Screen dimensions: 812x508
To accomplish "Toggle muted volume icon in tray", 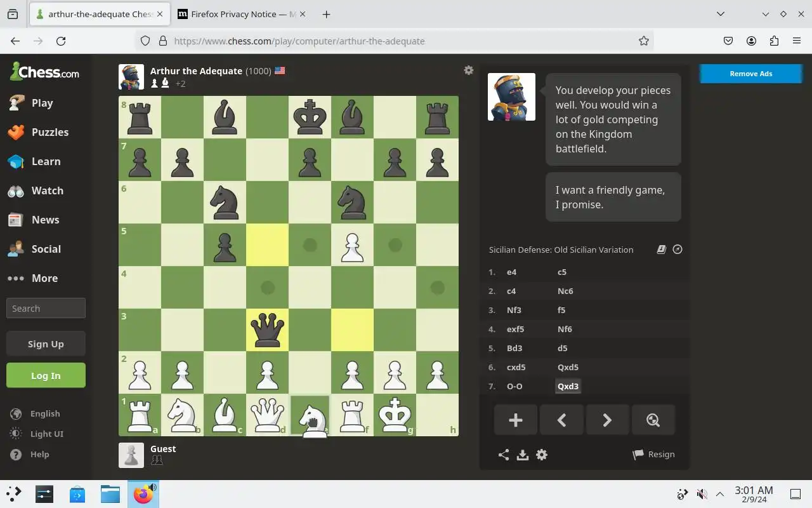I will 702,494.
